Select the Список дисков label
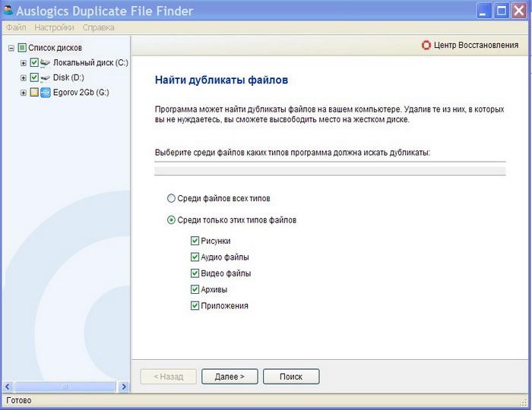Screen dimensions: 532x410 pos(55,48)
